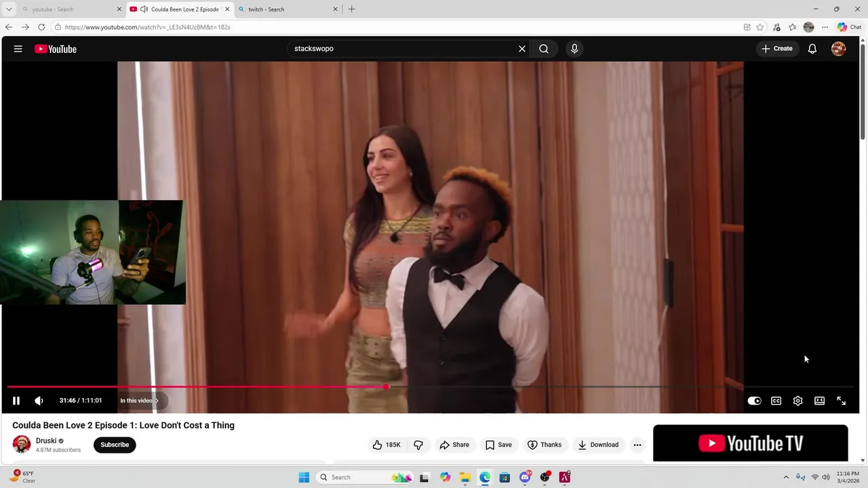Screen dimensions: 868x488
Task: Show hidden system tray icons
Action: (786, 477)
